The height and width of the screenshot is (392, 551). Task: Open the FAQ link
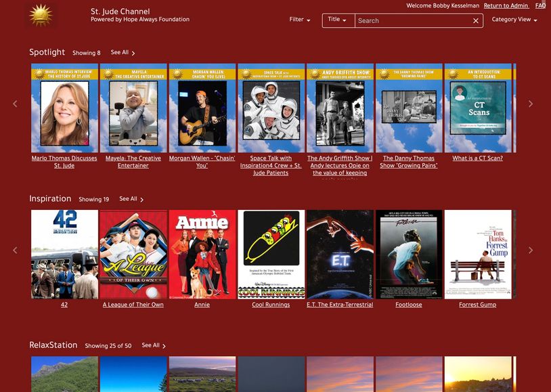point(540,5)
